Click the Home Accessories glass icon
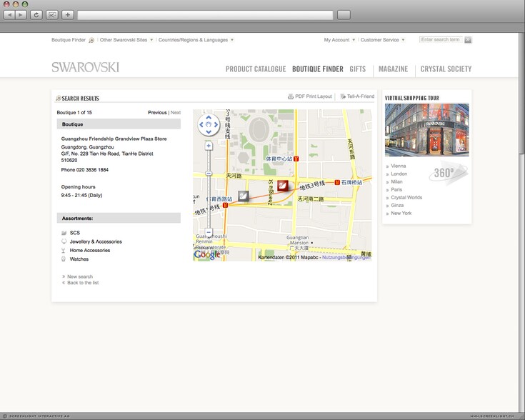The height and width of the screenshot is (420, 525). tap(64, 250)
